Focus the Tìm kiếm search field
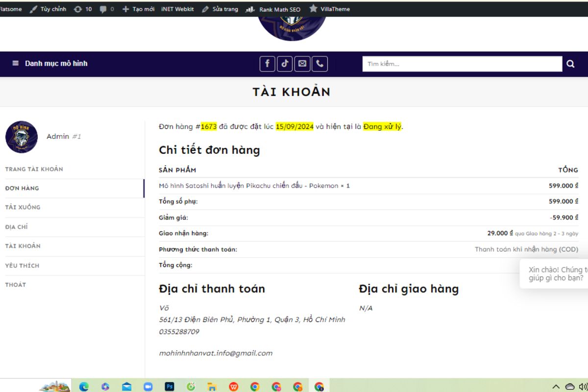The image size is (588, 392). pos(462,64)
